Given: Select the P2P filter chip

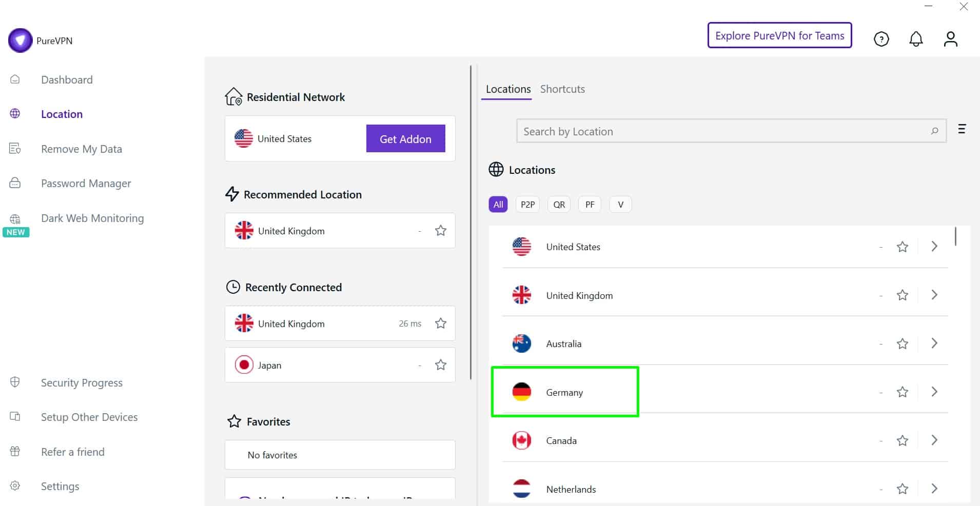Looking at the screenshot, I should 527,205.
